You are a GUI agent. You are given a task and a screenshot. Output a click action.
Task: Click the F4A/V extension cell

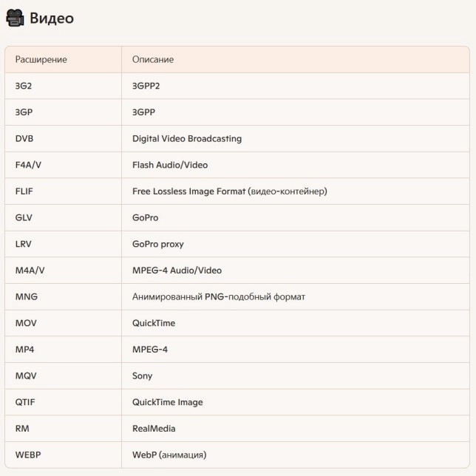tap(28, 165)
